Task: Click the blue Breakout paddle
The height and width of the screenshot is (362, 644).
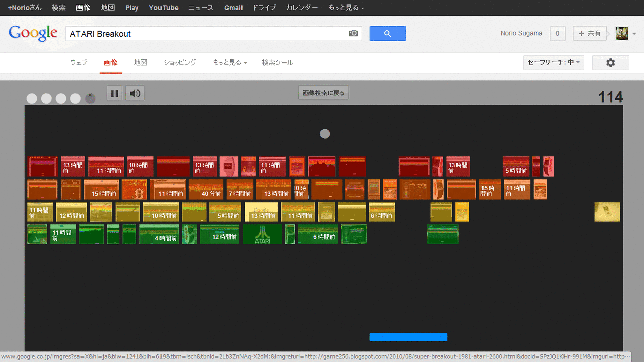Action: tap(408, 337)
